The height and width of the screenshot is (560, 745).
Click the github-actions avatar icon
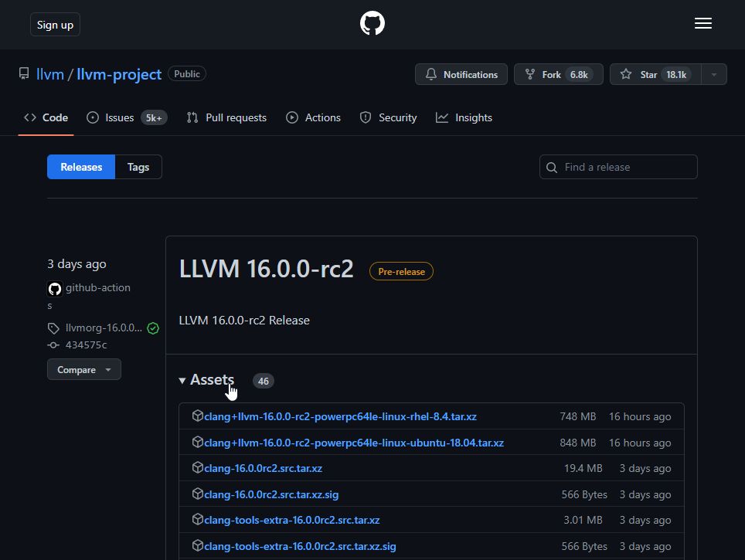coord(55,289)
